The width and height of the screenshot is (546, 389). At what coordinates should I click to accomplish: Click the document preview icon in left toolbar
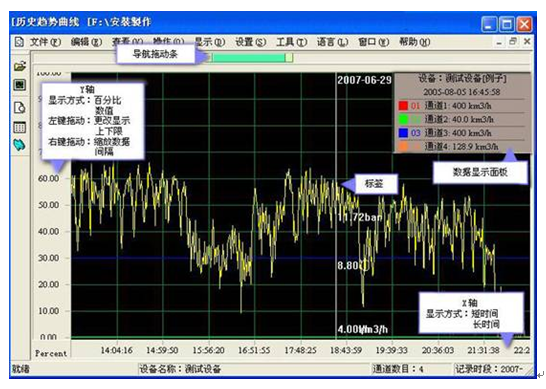[20, 107]
